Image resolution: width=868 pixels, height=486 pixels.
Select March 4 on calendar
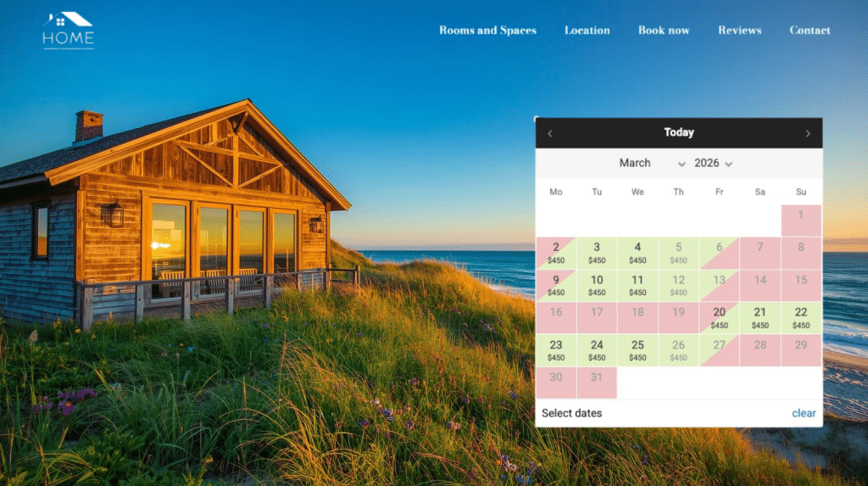637,253
